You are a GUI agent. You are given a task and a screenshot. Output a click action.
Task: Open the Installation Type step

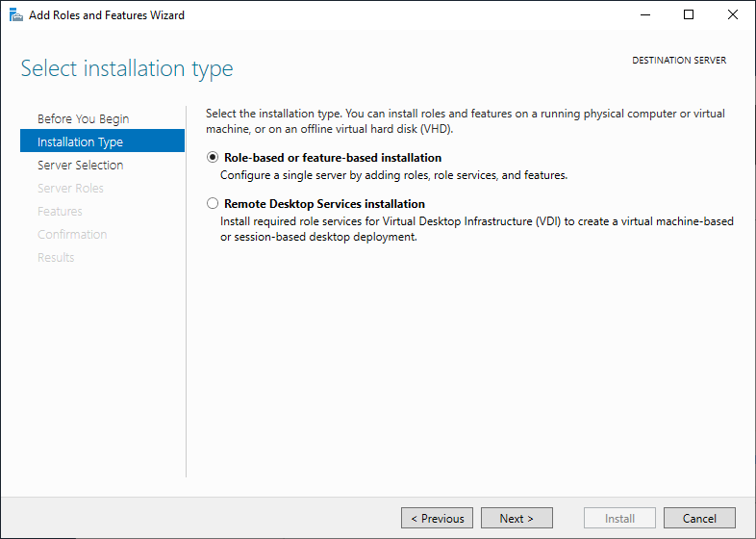pyautogui.click(x=81, y=142)
